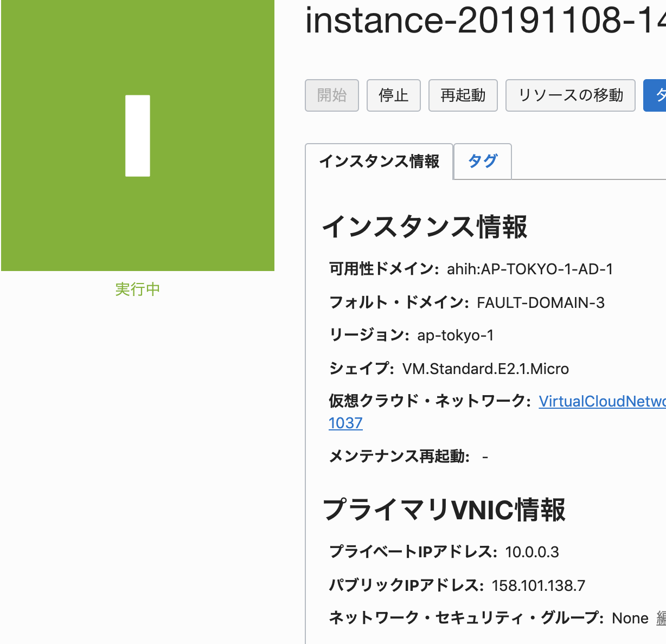Click the public IP 158.101.138.7

(539, 586)
